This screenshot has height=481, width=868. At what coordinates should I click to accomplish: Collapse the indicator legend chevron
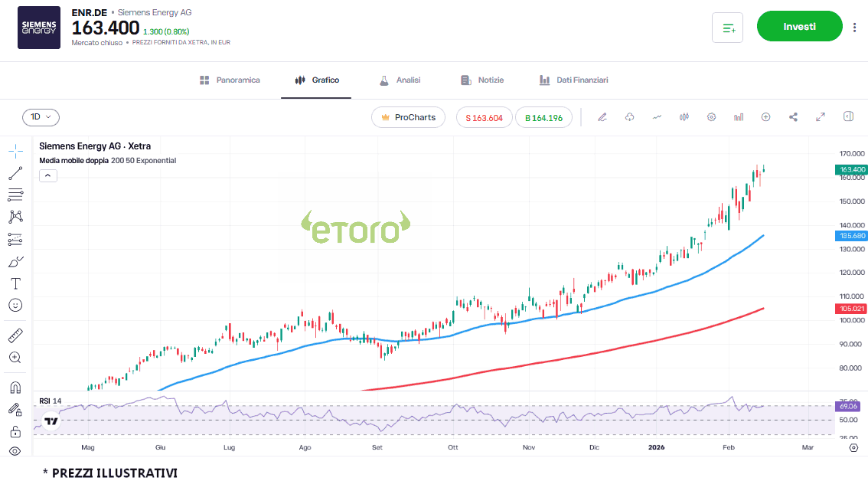click(47, 175)
